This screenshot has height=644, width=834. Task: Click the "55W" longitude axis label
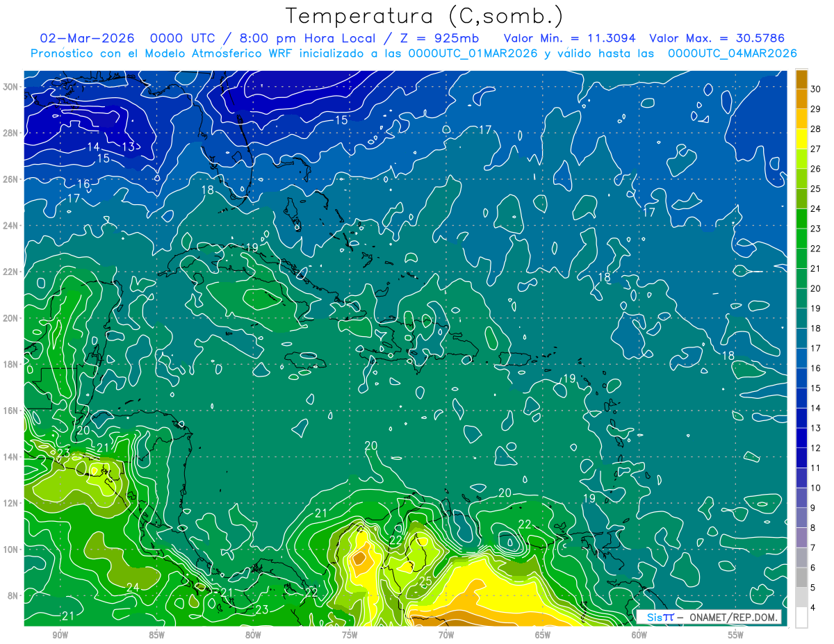tap(736, 635)
